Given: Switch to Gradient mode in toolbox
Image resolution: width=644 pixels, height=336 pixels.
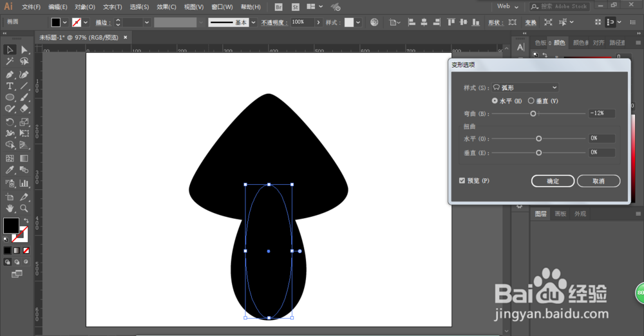Looking at the screenshot, I should coord(17,250).
